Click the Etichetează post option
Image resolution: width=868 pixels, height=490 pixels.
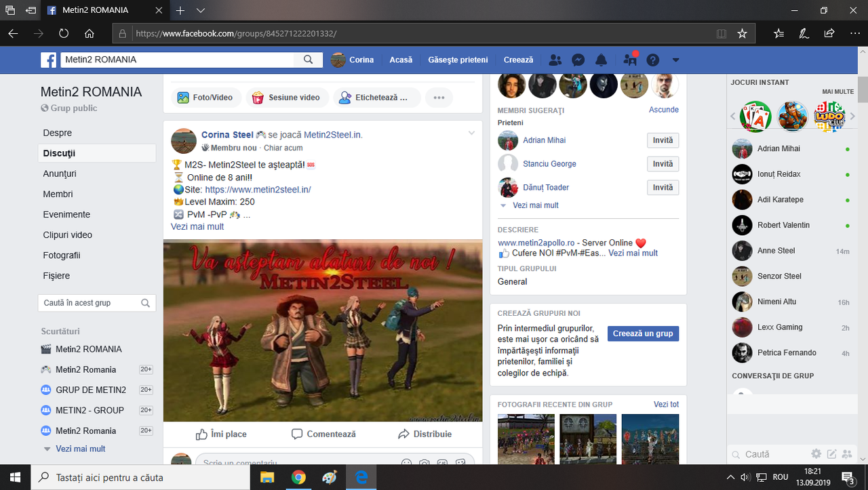(x=376, y=98)
